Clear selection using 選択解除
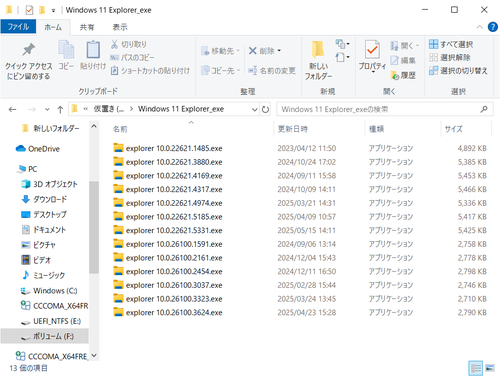The width and height of the screenshot is (500, 376). [x=450, y=57]
